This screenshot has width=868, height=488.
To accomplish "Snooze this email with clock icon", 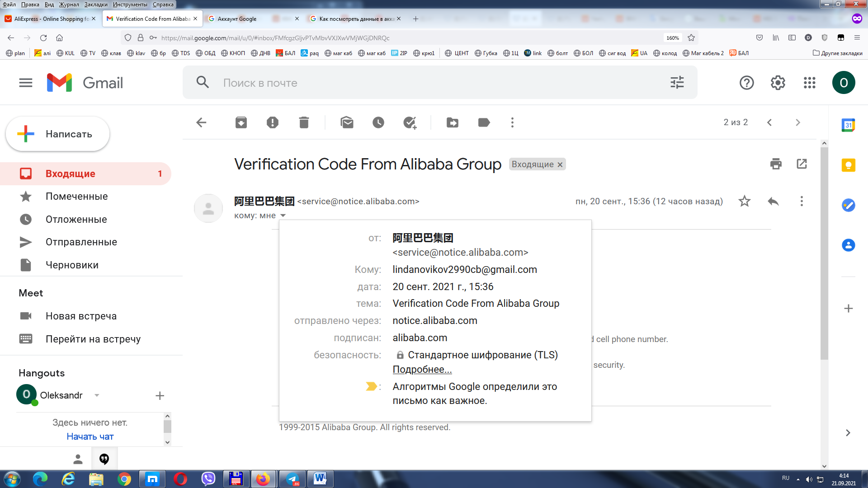I will pos(378,122).
